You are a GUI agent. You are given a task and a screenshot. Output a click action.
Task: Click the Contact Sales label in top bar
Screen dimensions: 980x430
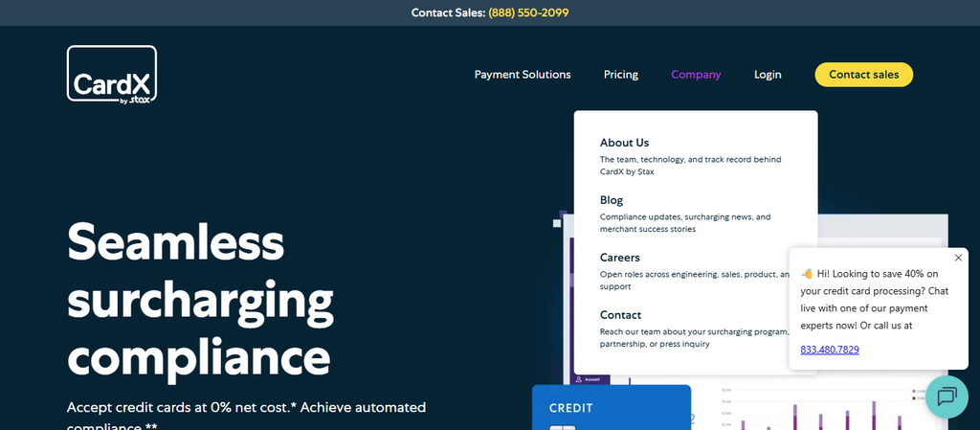pos(448,12)
